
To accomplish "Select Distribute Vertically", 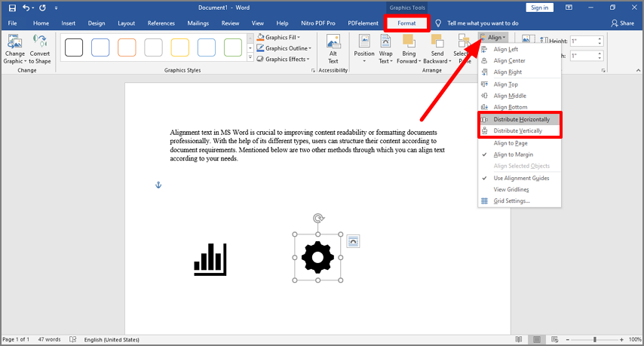I will pos(519,131).
